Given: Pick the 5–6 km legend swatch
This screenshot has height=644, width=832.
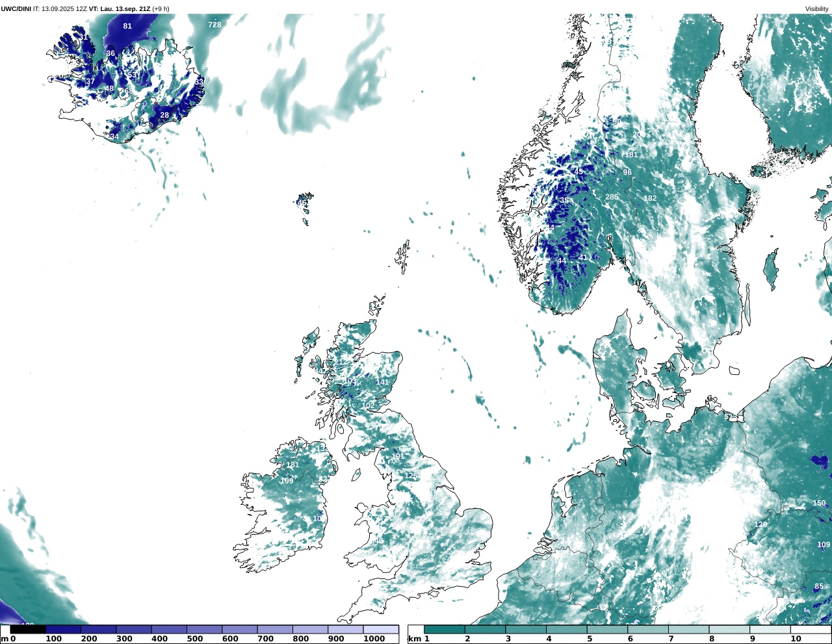Looking at the screenshot, I should click(607, 629).
